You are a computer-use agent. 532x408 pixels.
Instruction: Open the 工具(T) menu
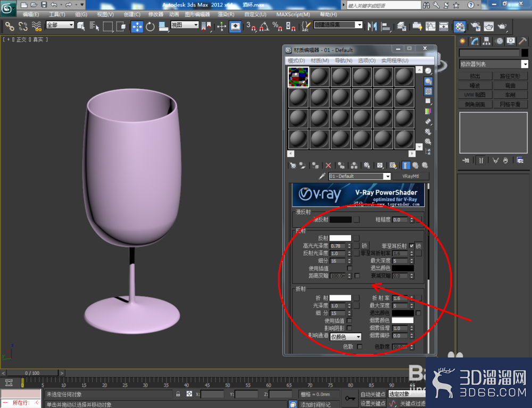click(57, 14)
